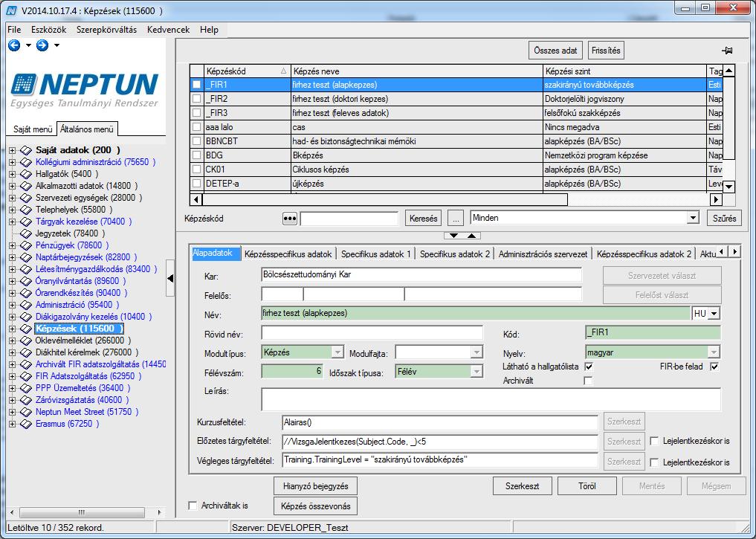This screenshot has height=539, width=756.
Task: Click the grid's horizontal scrollbar thumb
Action: (385, 199)
